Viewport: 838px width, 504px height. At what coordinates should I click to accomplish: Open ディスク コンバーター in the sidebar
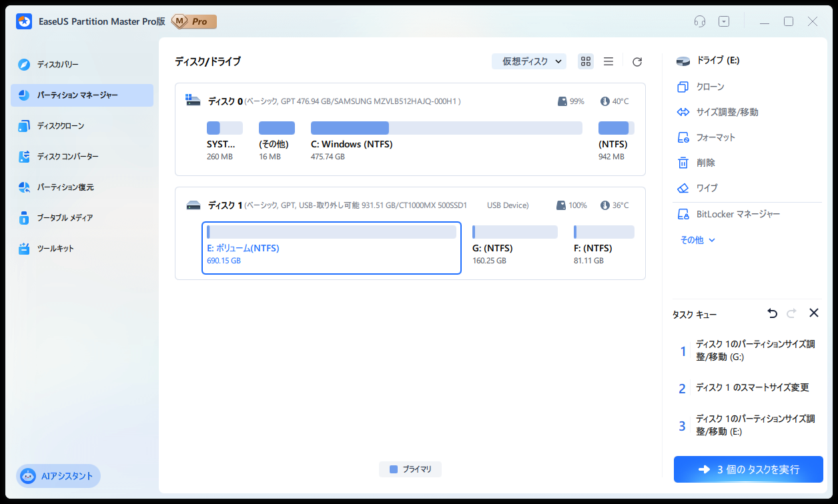pos(82,157)
